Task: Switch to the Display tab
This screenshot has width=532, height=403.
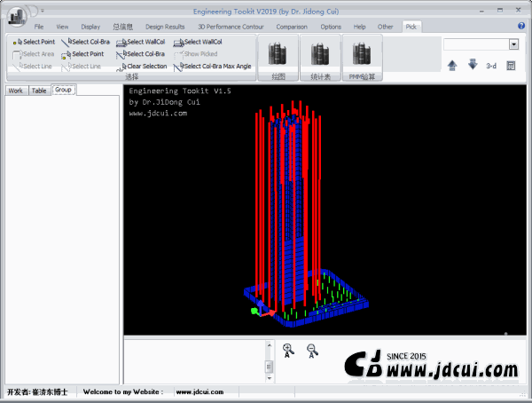Action: [90, 27]
